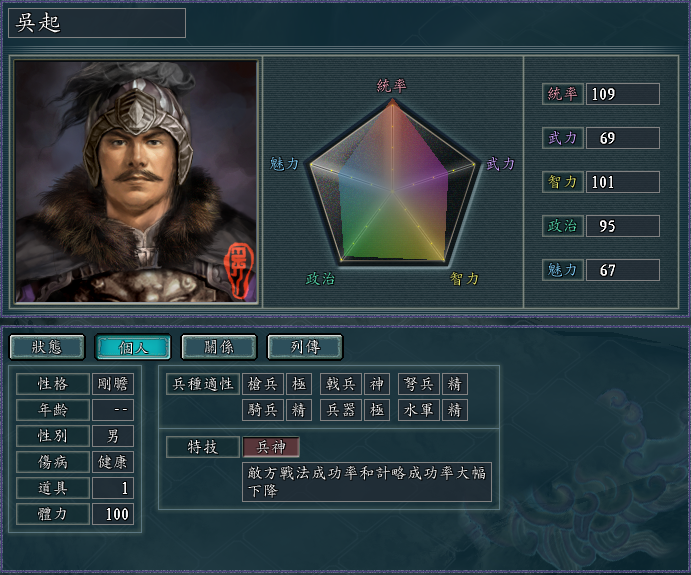Select the 弩兵 troop type cell
The height and width of the screenshot is (575, 691).
tap(419, 384)
